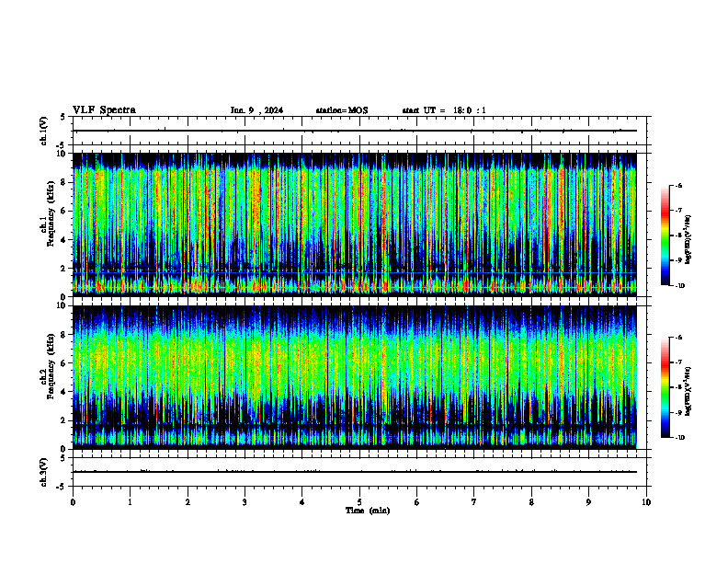The height and width of the screenshot is (563, 728).
Task: Click the ch.1 spectrogram color scale bar
Action: (665, 236)
